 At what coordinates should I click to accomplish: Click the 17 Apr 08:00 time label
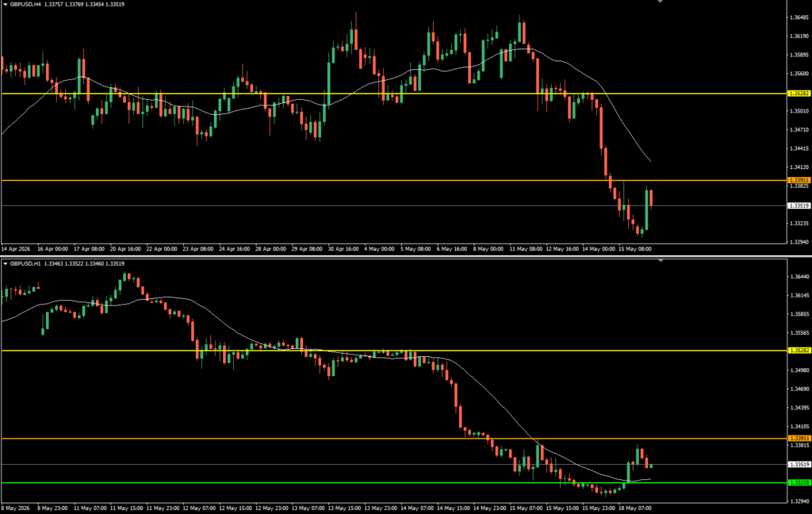89,249
